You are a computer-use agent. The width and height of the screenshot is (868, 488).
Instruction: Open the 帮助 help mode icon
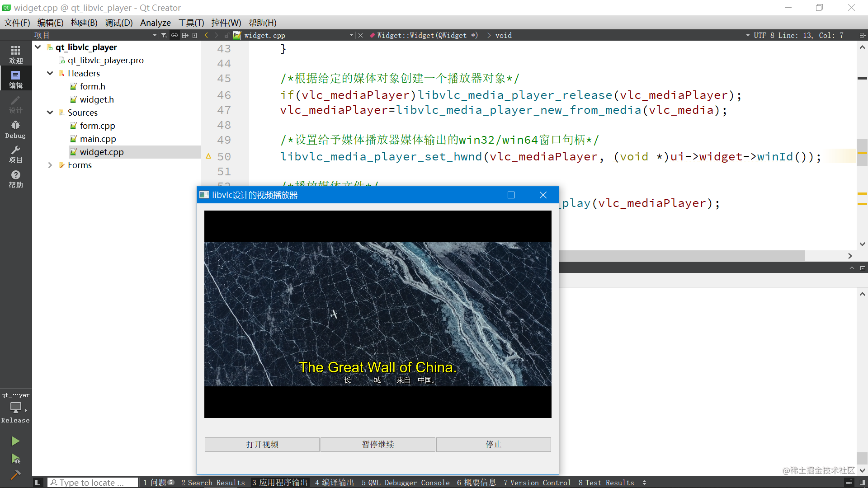tap(15, 179)
